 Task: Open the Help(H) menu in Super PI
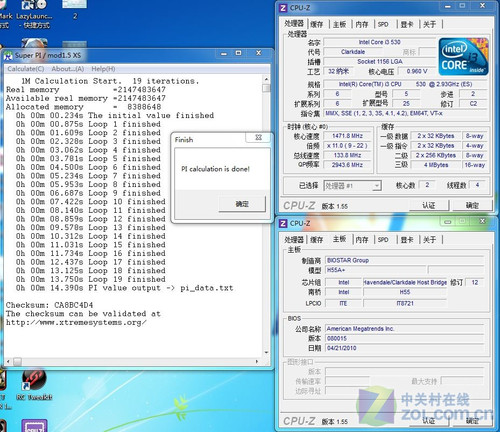103,69
